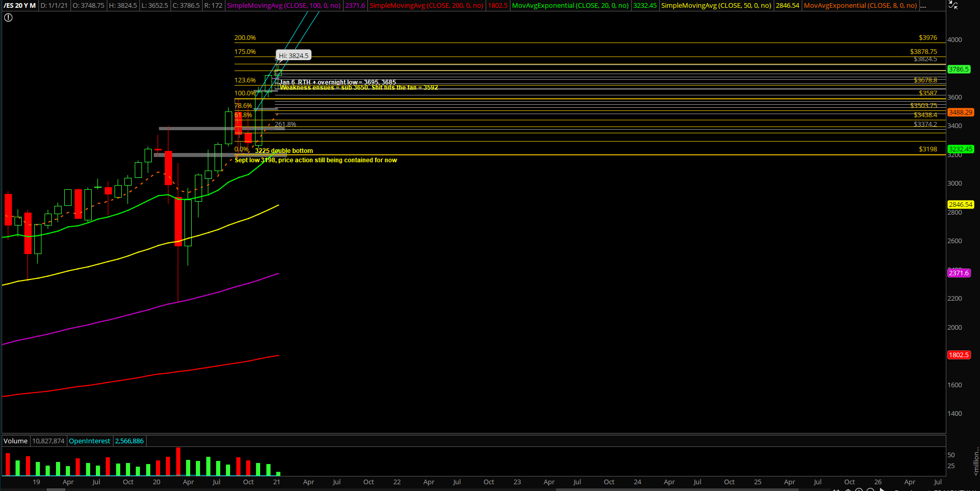Click the 'Sept low 3198' annotation text

(x=316, y=160)
